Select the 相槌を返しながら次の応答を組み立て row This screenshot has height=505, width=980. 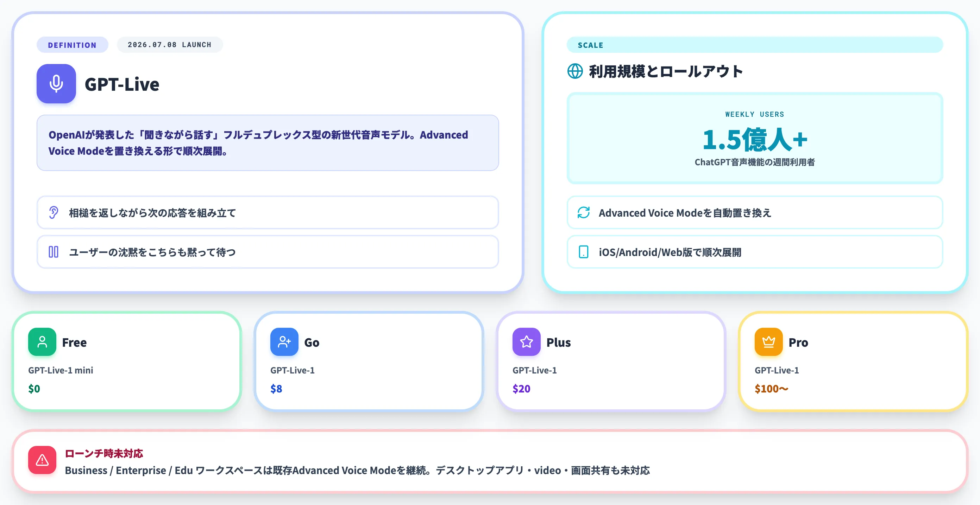(x=268, y=212)
